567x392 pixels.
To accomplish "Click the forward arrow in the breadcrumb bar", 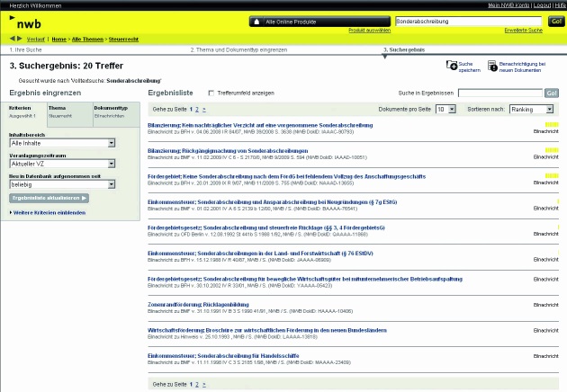I will [x=20, y=39].
